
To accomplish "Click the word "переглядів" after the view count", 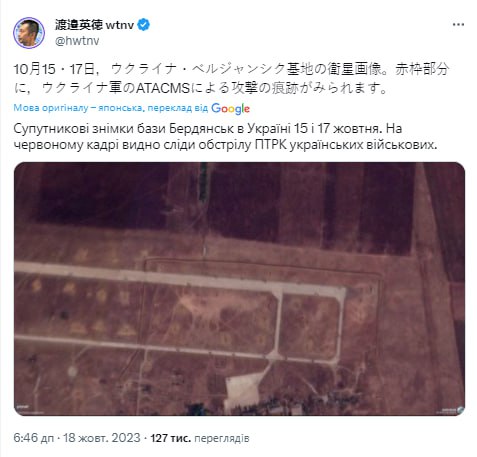I will pyautogui.click(x=222, y=438).
